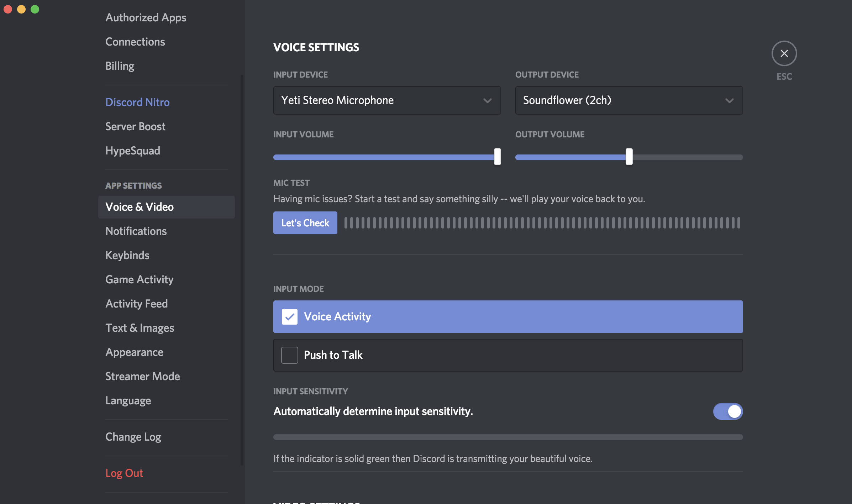Click the Let's Check mic test button

(305, 222)
